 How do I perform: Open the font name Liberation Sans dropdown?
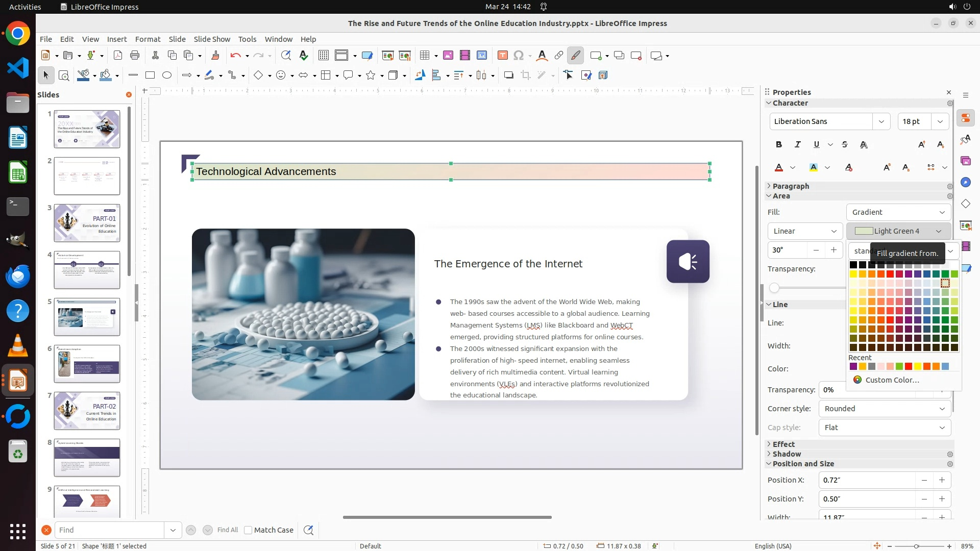coord(881,121)
